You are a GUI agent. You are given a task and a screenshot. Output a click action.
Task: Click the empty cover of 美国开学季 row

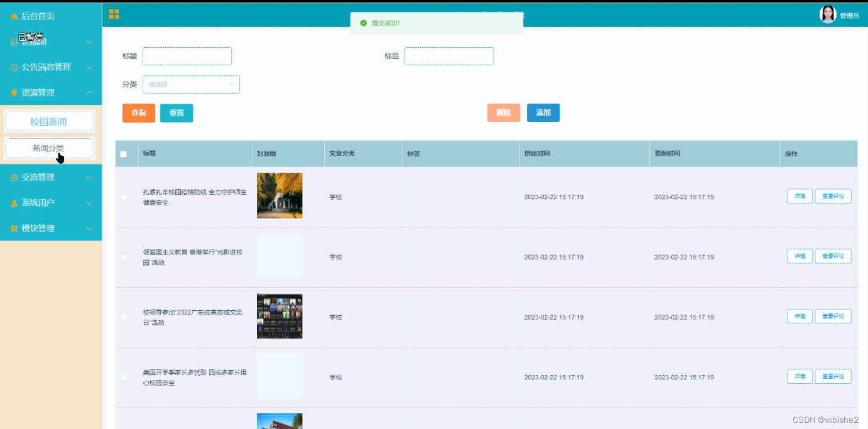[279, 376]
